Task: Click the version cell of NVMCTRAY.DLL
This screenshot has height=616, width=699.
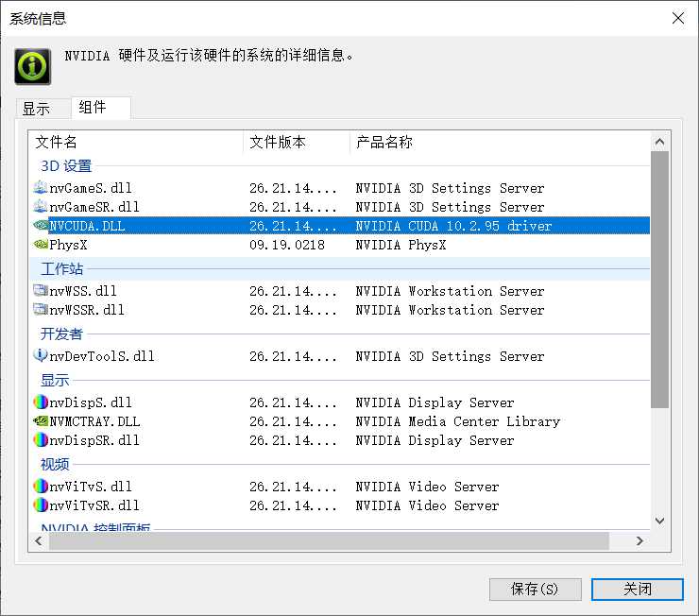Action: [x=293, y=421]
